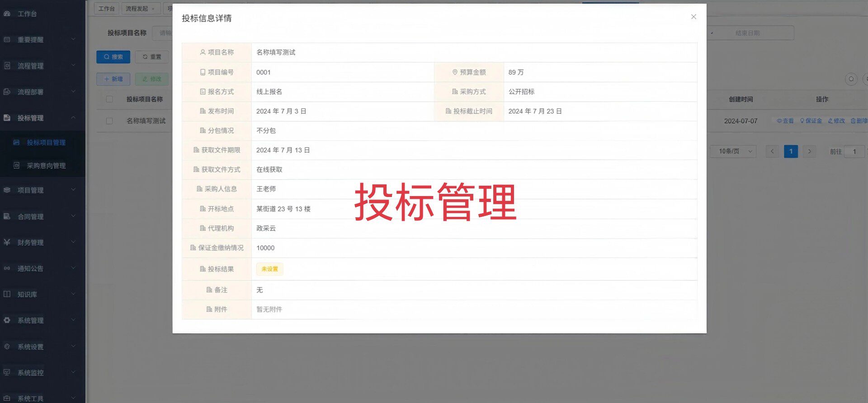Click the 政采云 agency value
The height and width of the screenshot is (403, 868).
point(266,229)
